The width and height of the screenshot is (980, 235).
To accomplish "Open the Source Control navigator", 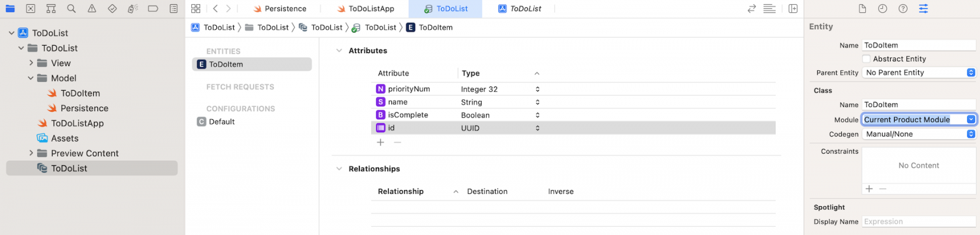I will [30, 9].
